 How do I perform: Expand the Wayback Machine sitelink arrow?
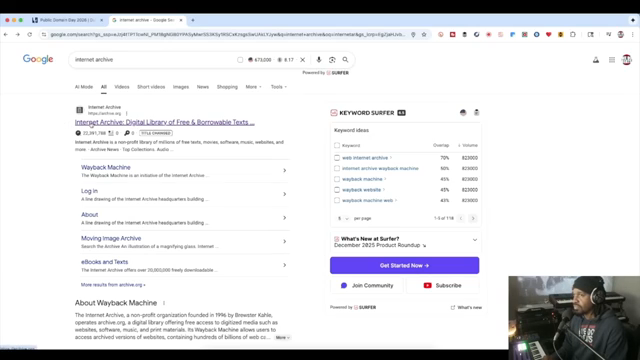coord(284,171)
